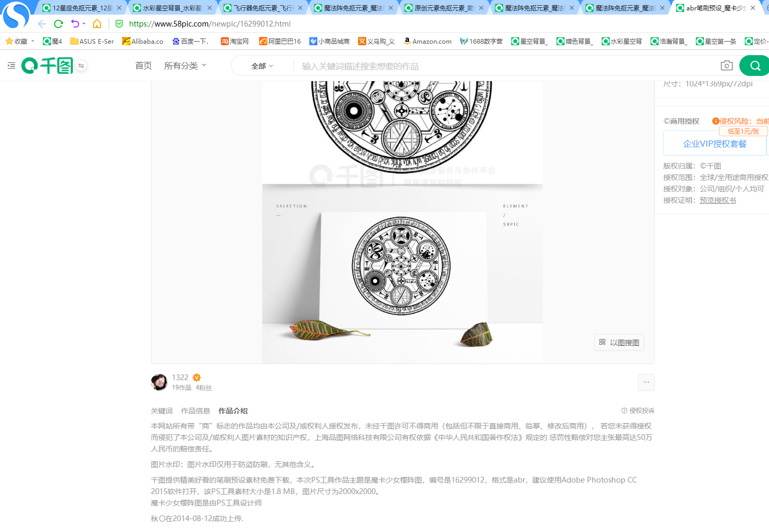
Task: Click the search keyword input field
Action: (505, 66)
